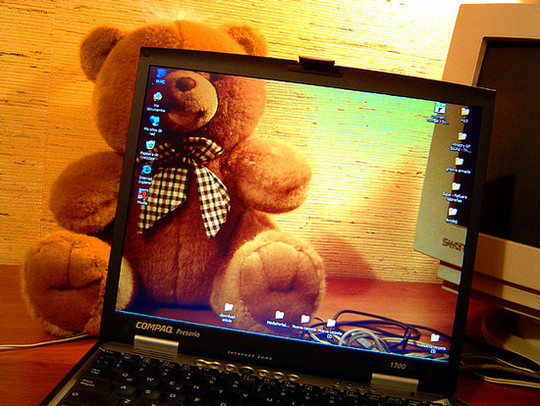Open the Papelera de reciclaje icon
540x406 pixels.
point(150,149)
